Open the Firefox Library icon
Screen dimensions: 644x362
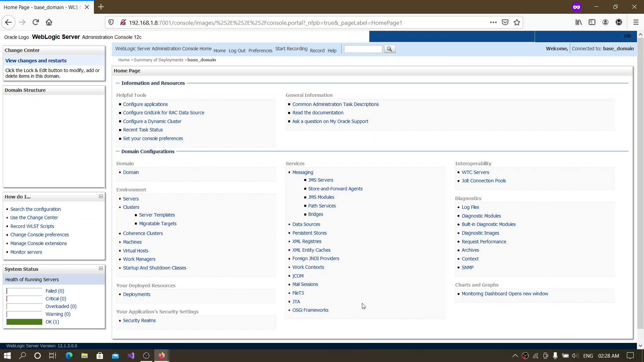tap(579, 22)
